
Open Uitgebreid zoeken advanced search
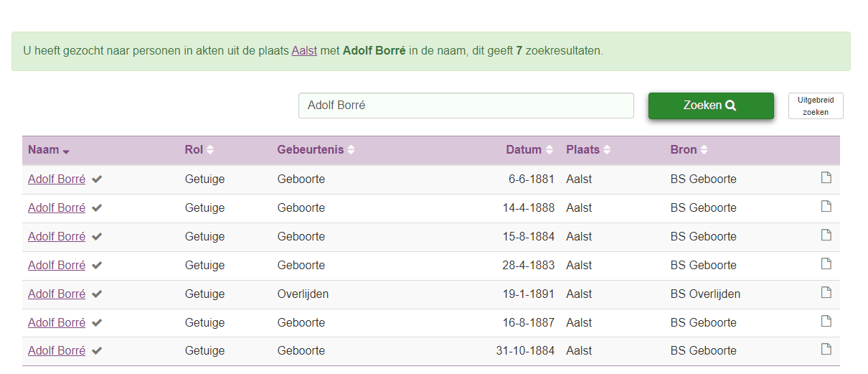[816, 106]
